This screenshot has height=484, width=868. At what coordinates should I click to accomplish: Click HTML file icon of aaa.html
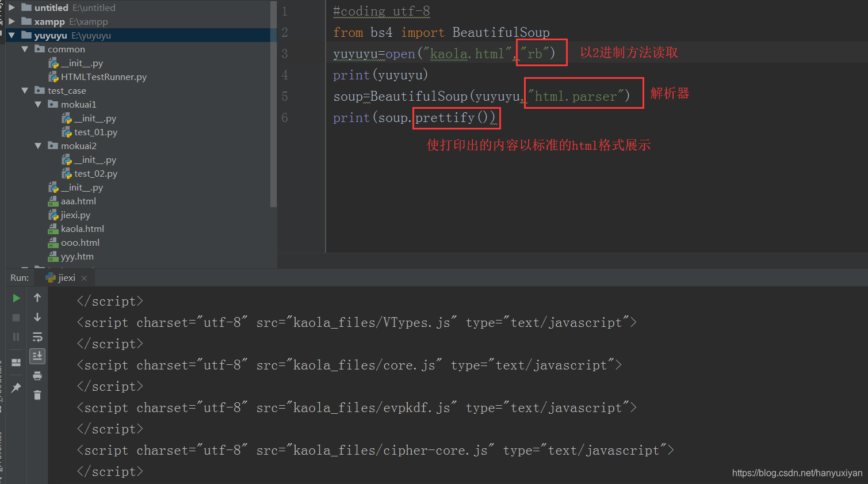coord(53,201)
